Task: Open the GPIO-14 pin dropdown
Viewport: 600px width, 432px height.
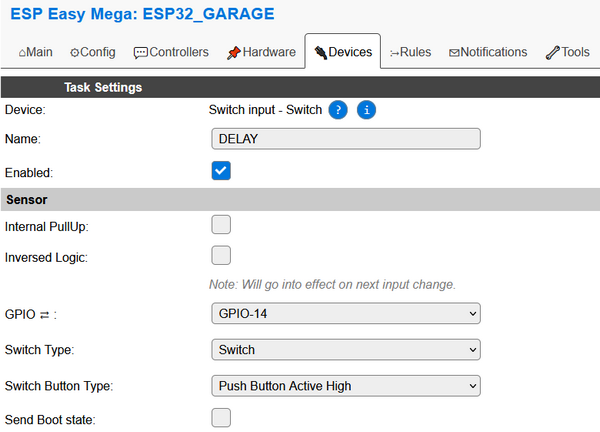Action: [346, 313]
